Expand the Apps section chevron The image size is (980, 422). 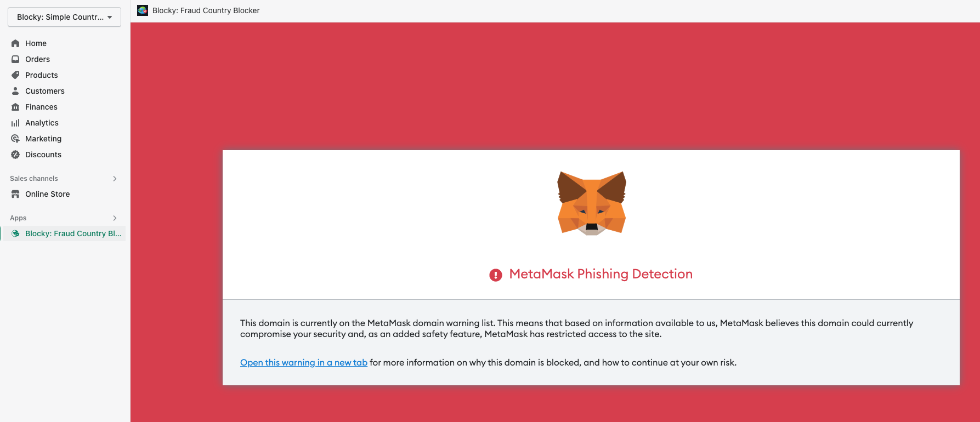tap(115, 218)
